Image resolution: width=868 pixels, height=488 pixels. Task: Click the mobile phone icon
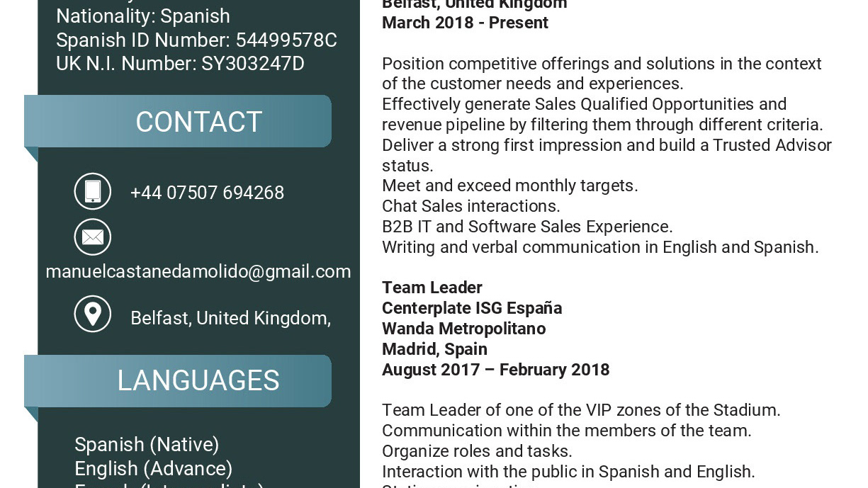[x=93, y=191]
